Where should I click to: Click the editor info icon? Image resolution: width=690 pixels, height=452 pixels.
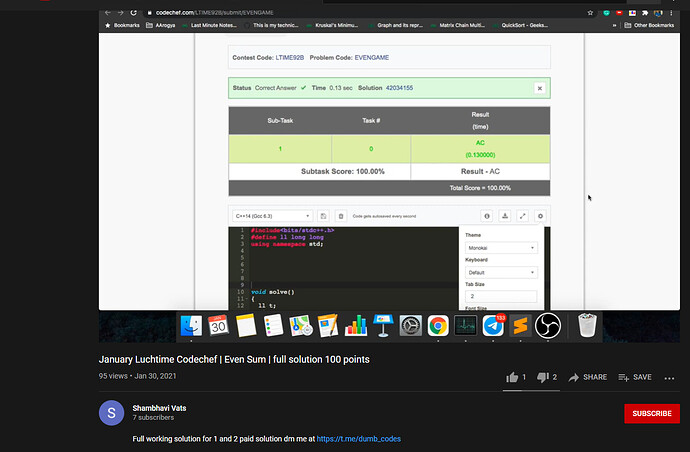pos(487,216)
